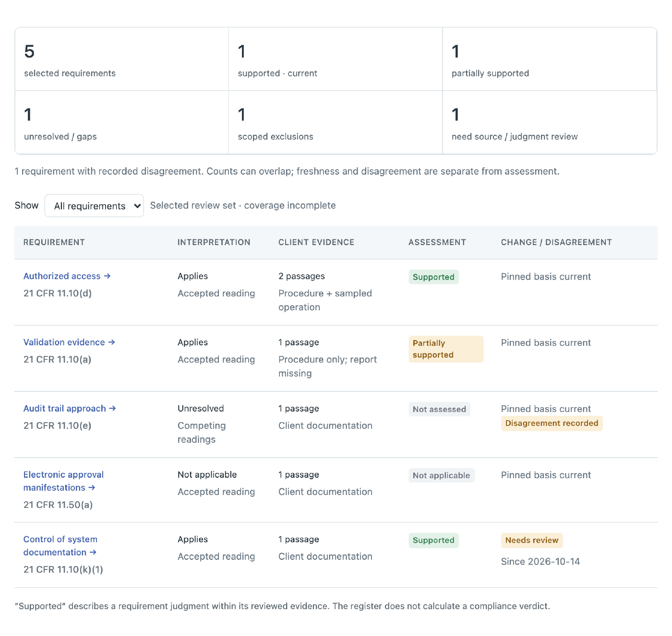
Task: Click the 21 CFR 11.10(d) citation
Action: pos(58,294)
